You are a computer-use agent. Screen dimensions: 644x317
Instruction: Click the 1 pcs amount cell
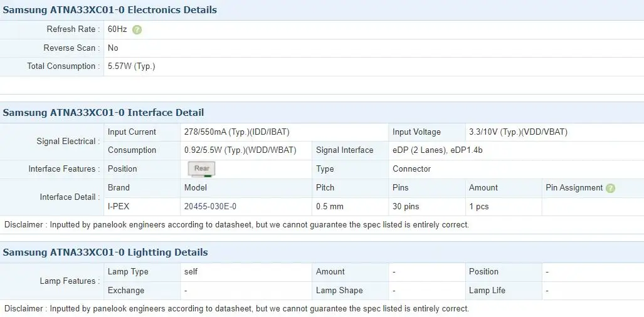479,206
